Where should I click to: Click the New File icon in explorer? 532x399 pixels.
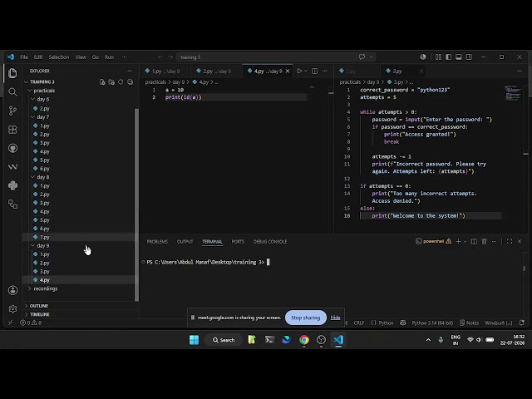tap(102, 82)
